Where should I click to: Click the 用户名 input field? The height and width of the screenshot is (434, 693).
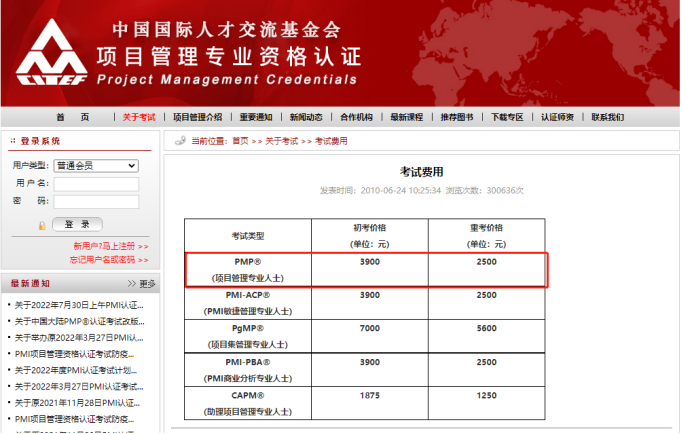[96, 184]
